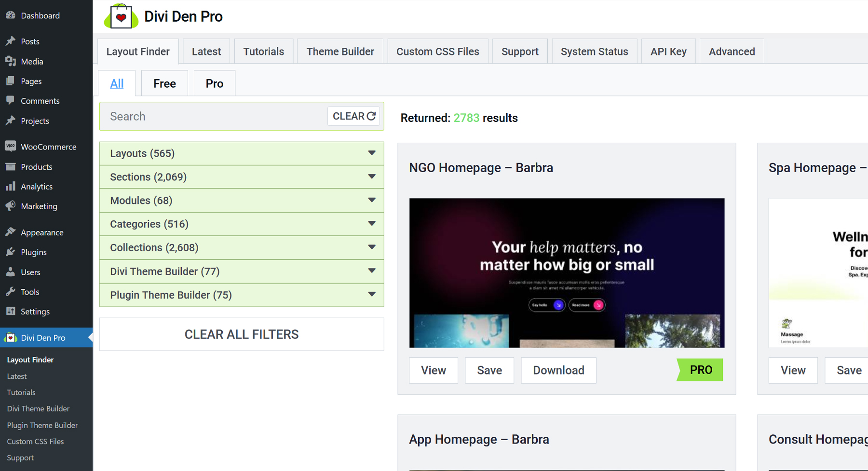Open the Advanced tab
The height and width of the screenshot is (471, 868).
pos(732,52)
